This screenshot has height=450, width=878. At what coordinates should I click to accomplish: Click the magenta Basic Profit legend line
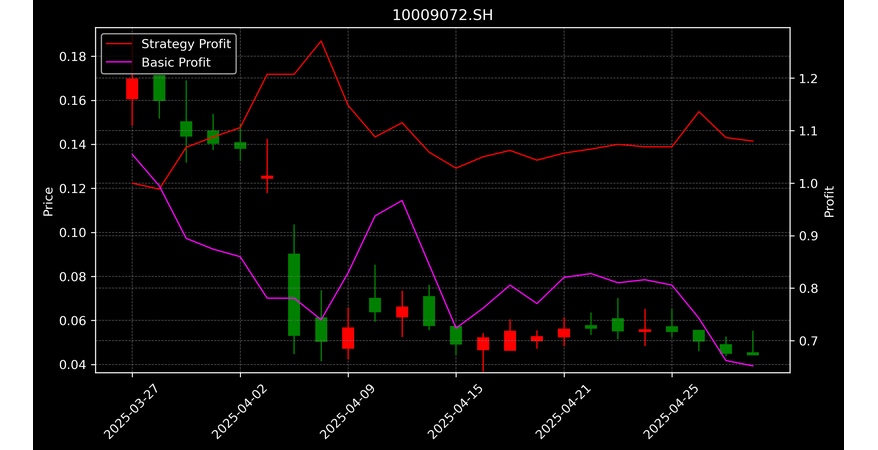pos(119,63)
